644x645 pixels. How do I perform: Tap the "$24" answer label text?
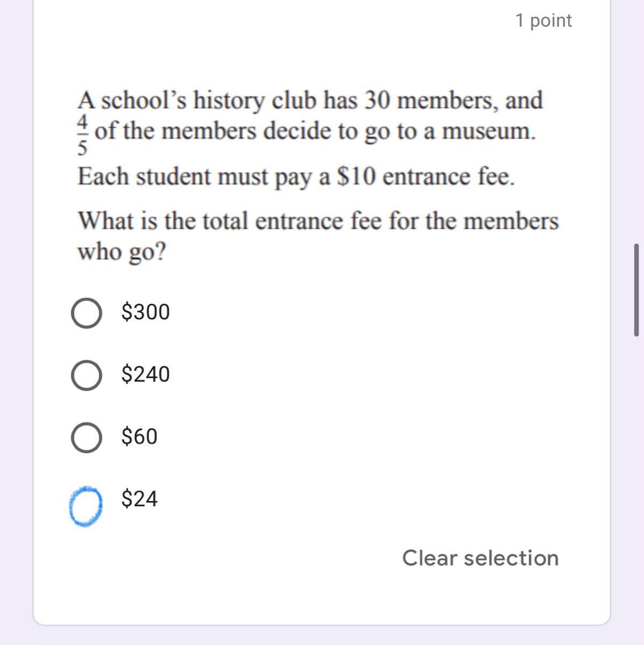coord(140,499)
